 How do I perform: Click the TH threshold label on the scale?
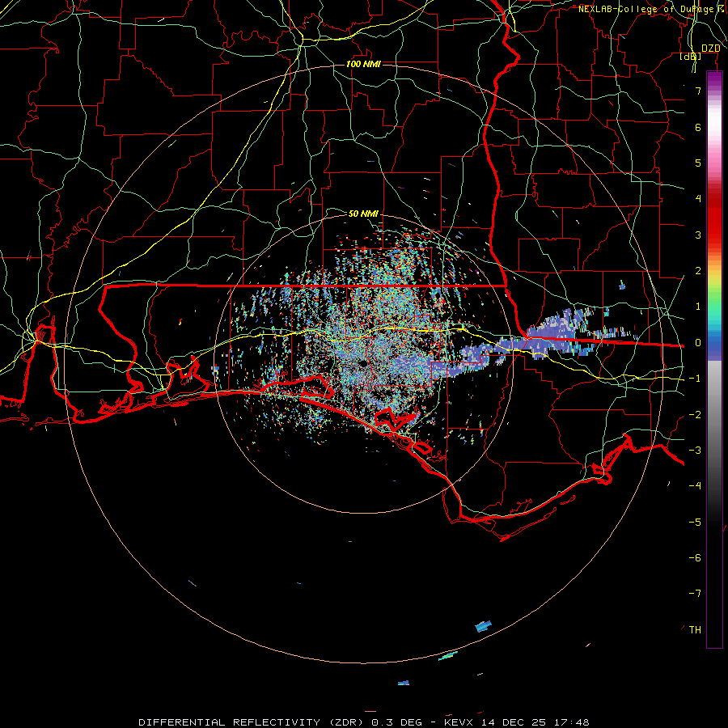click(x=695, y=630)
